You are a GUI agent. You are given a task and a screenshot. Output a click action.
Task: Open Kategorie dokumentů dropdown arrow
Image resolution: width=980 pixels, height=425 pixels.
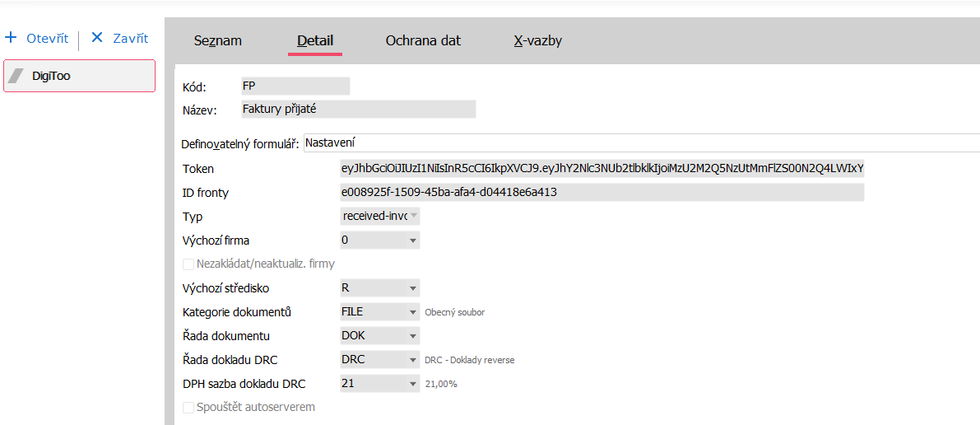tap(413, 312)
